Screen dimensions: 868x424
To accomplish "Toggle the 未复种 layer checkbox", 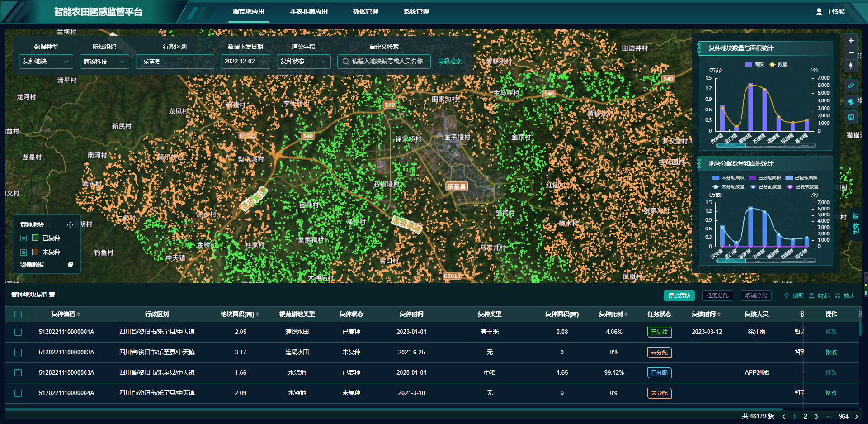I will pos(24,252).
